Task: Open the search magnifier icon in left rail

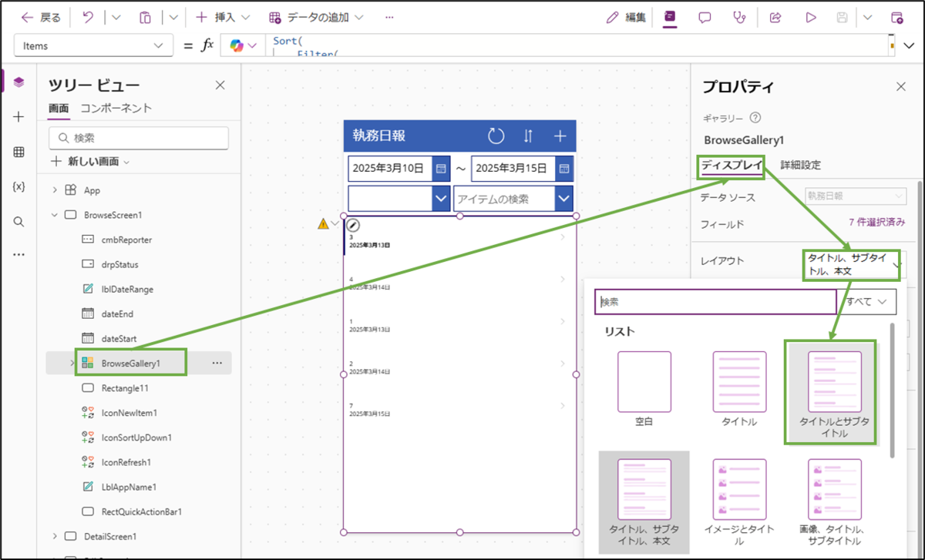Action: tap(18, 222)
